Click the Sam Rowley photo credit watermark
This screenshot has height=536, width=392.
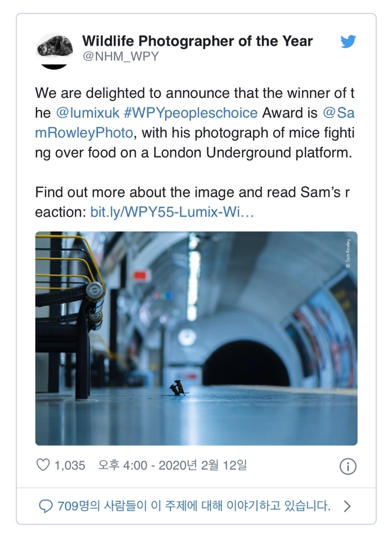(x=348, y=252)
